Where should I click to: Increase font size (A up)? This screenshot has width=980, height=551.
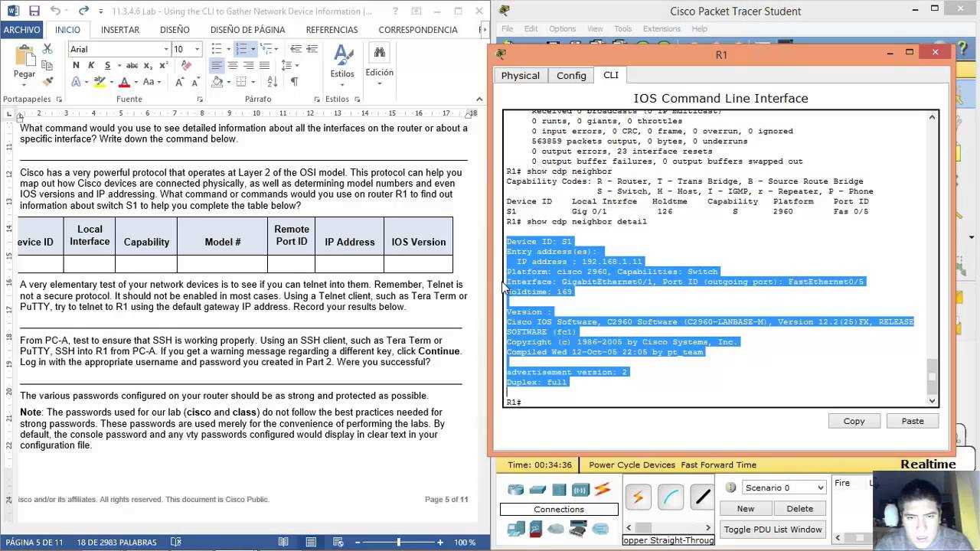click(x=180, y=82)
